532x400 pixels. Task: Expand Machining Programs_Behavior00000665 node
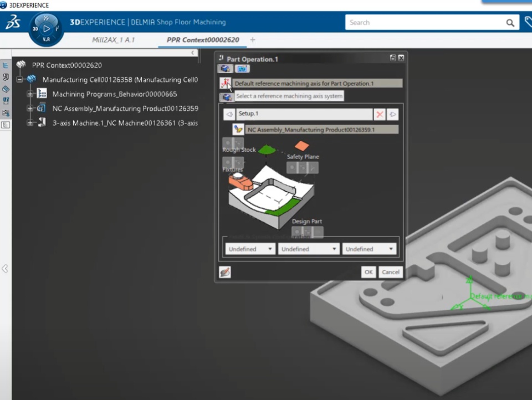30,94
